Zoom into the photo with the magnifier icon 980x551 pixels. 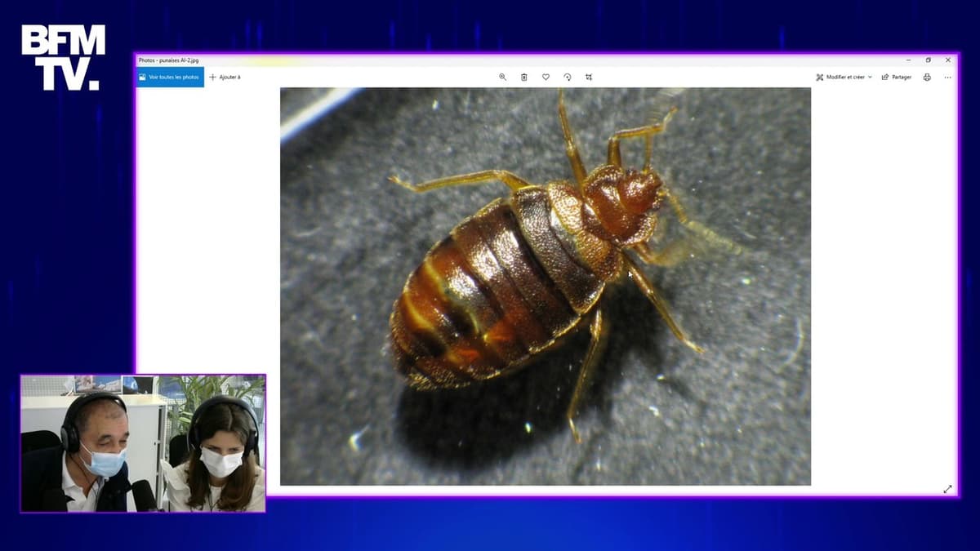pyautogui.click(x=502, y=77)
